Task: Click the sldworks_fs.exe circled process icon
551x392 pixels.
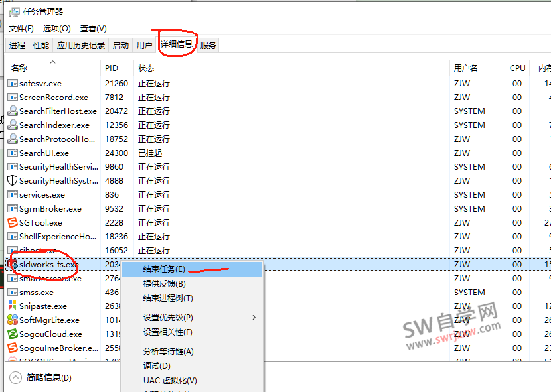Action: click(x=12, y=264)
